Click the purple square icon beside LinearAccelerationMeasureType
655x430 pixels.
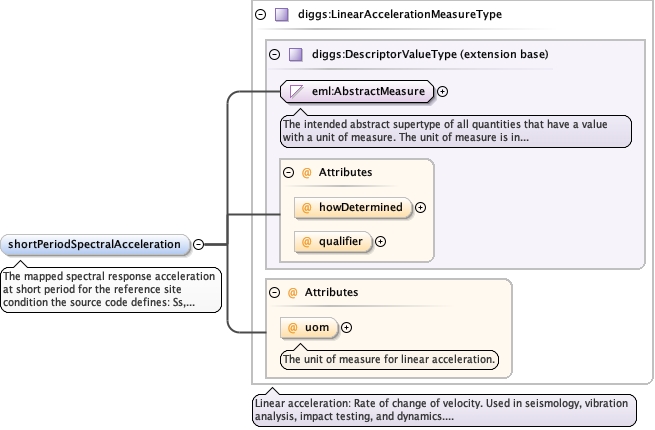282,15
